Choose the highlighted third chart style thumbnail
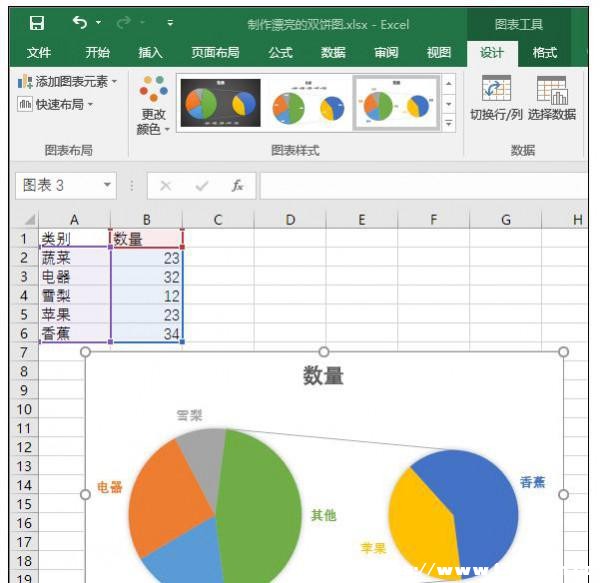 [x=396, y=103]
